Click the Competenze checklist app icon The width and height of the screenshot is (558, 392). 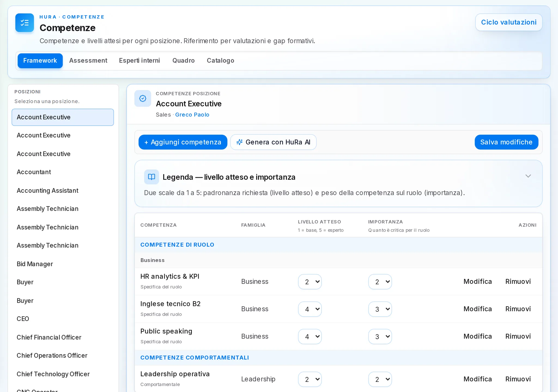coord(25,23)
